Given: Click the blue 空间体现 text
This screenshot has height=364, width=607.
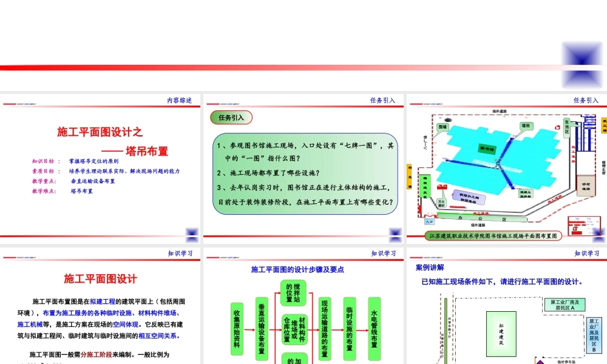Looking at the screenshot, I should 126,325.
